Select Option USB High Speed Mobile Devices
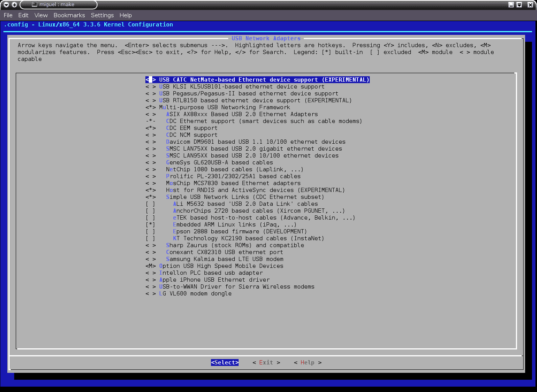Viewport: 537px width, 392px height. 214,266
